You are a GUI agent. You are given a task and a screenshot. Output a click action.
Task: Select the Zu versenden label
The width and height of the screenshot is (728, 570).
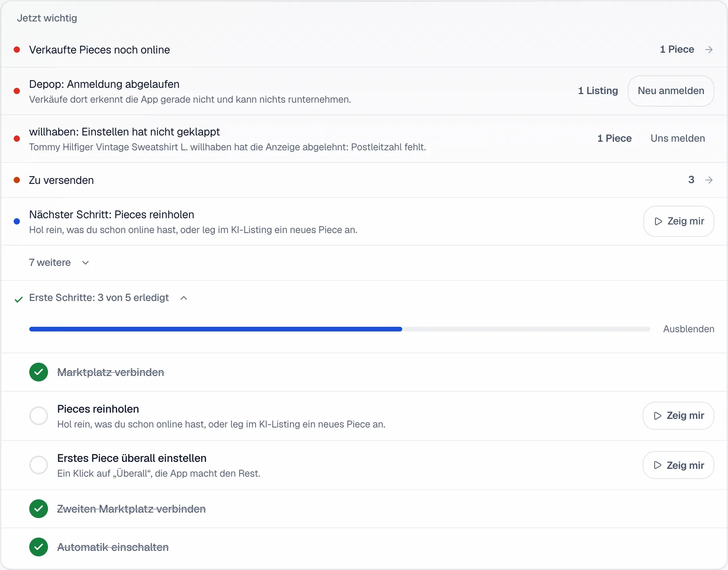point(61,180)
